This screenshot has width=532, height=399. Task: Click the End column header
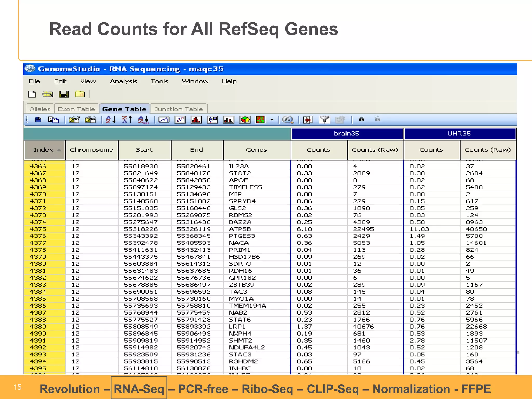pyautogui.click(x=197, y=150)
